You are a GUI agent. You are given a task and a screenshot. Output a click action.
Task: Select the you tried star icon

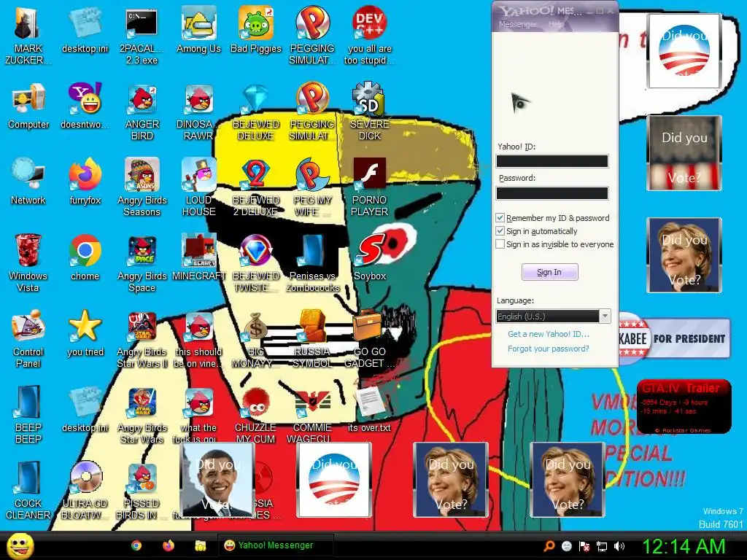pyautogui.click(x=85, y=333)
